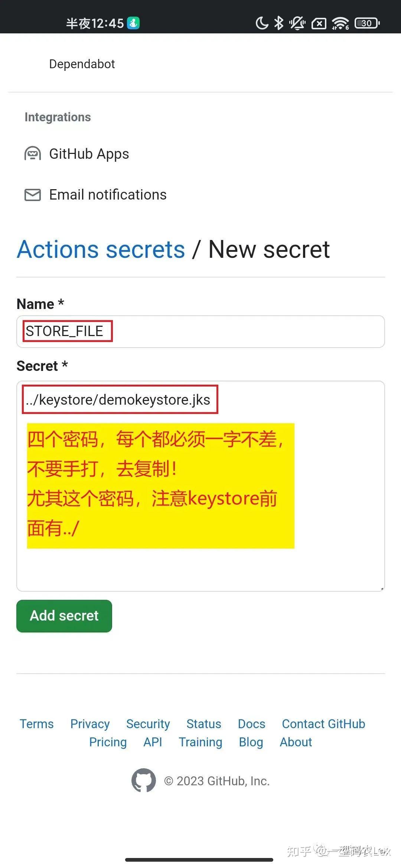The height and width of the screenshot is (868, 401).
Task: Open the Terms footer link
Action: (37, 724)
